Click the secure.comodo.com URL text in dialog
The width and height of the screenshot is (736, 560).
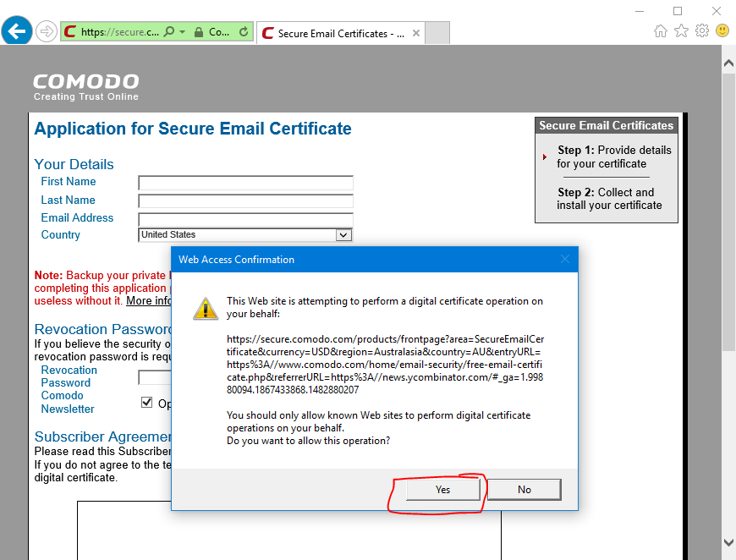click(x=386, y=365)
